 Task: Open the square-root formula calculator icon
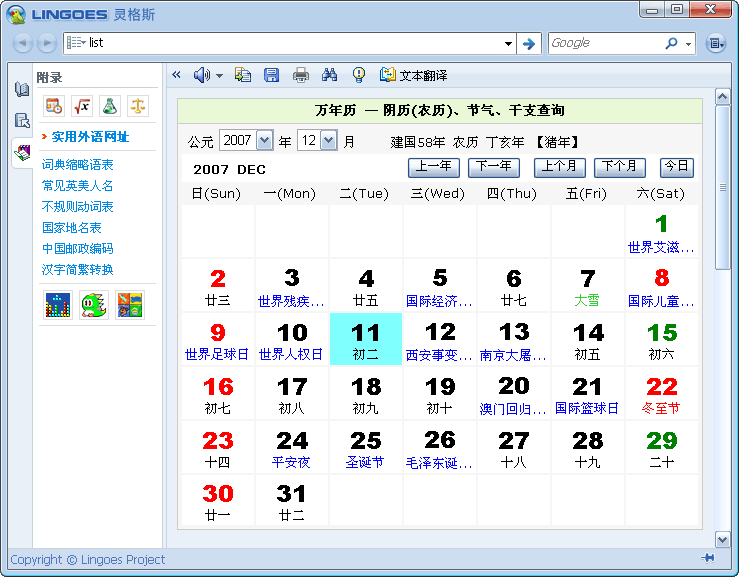coord(82,106)
